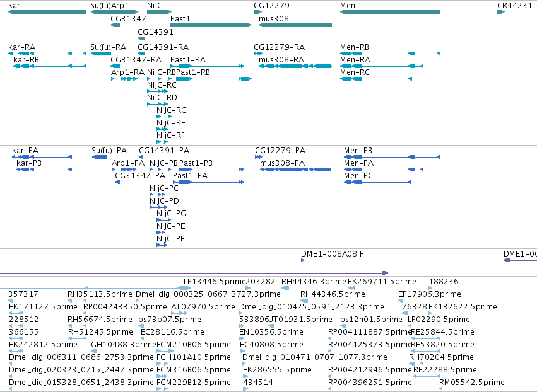The image size is (537, 392).
Task: Select the NijC-PF protein feature
Action: pyautogui.click(x=162, y=245)
